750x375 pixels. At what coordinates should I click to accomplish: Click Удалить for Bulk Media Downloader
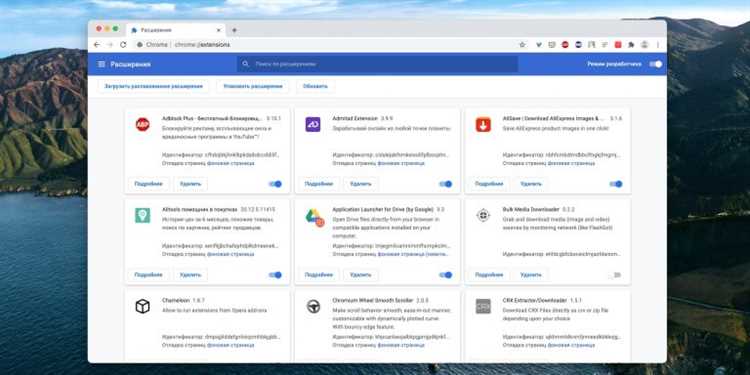coord(531,275)
